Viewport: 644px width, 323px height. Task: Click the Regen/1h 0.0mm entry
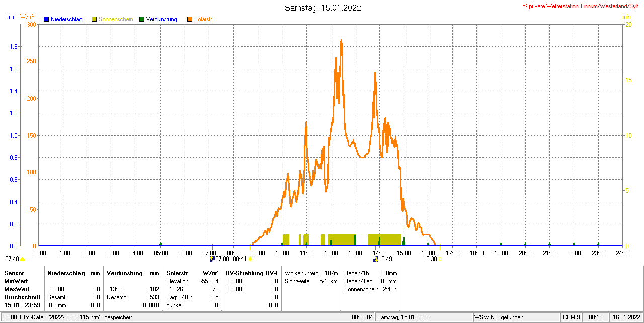point(370,273)
